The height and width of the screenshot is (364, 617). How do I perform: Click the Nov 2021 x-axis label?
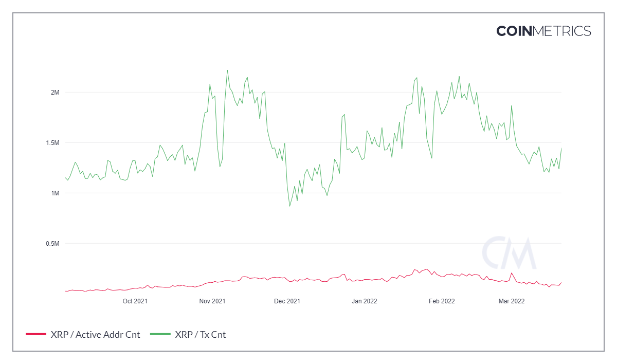pos(212,301)
